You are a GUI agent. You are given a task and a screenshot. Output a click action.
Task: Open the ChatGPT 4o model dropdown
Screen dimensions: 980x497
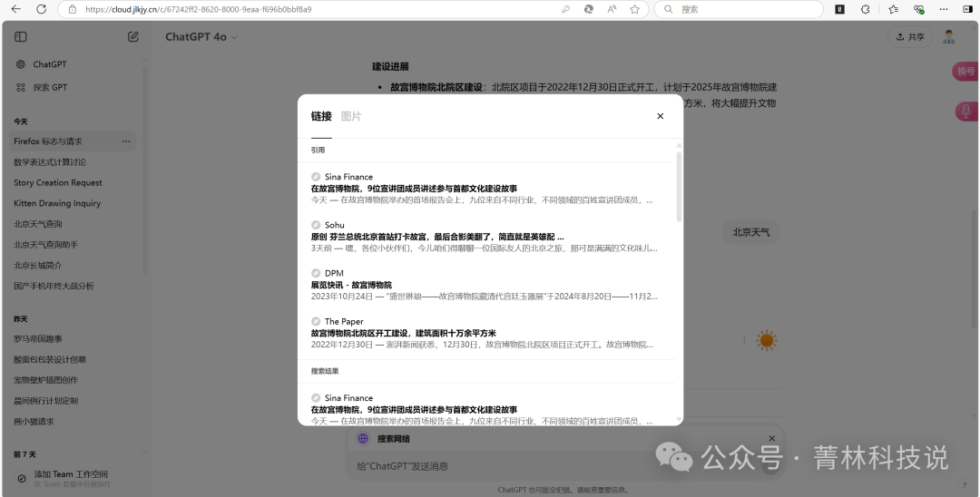[x=201, y=37]
